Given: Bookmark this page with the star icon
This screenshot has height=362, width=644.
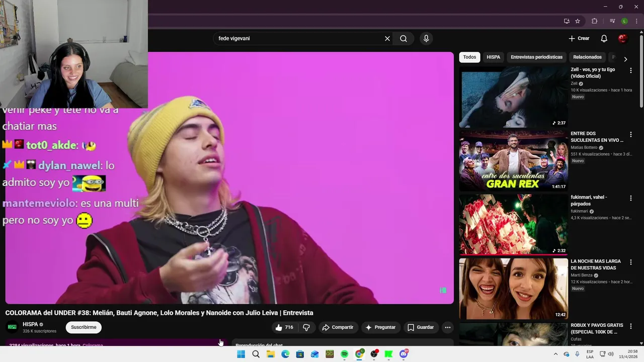Looking at the screenshot, I should [x=578, y=21].
